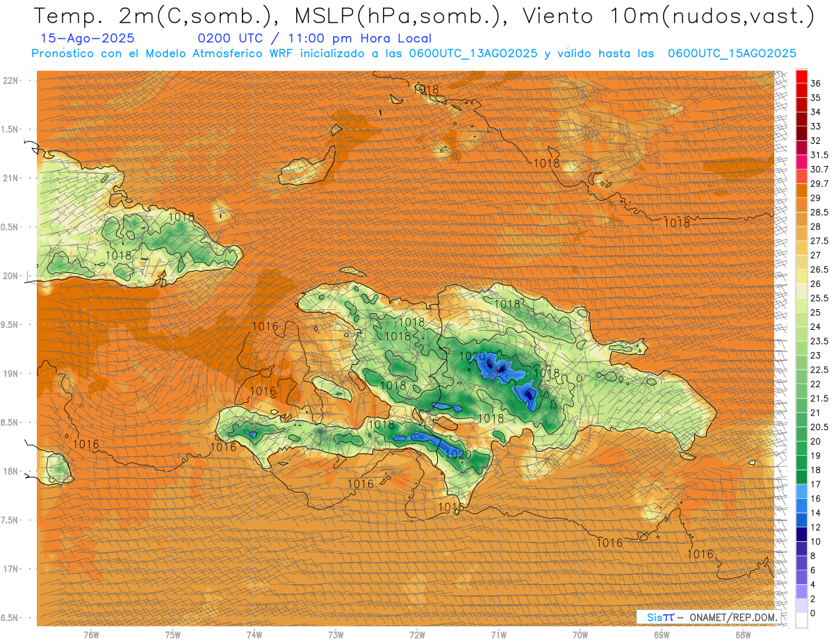Click the legend swatch between values 16 and 17
Viewport: 834px width, 644px height.
pyautogui.click(x=801, y=491)
